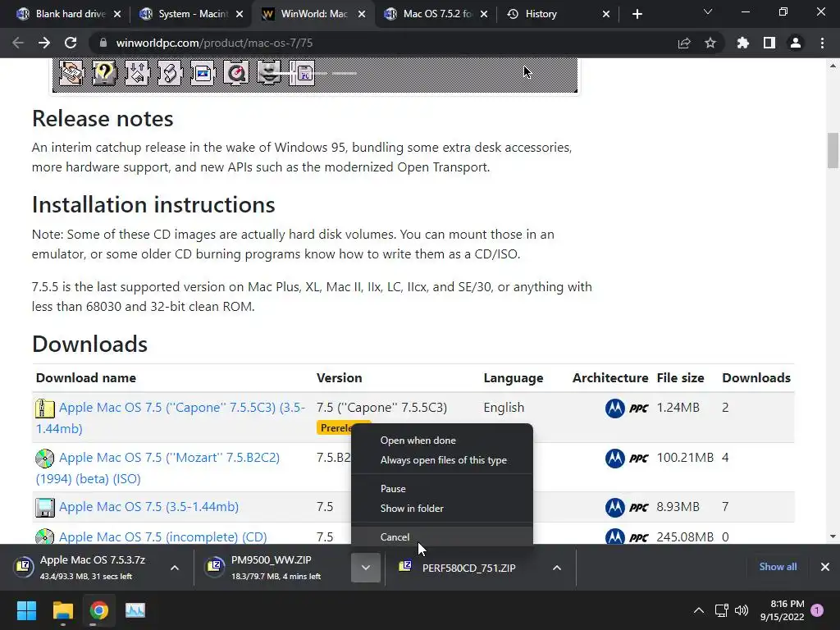
Task: Toggle the Chrome side panel icon
Action: 769,43
